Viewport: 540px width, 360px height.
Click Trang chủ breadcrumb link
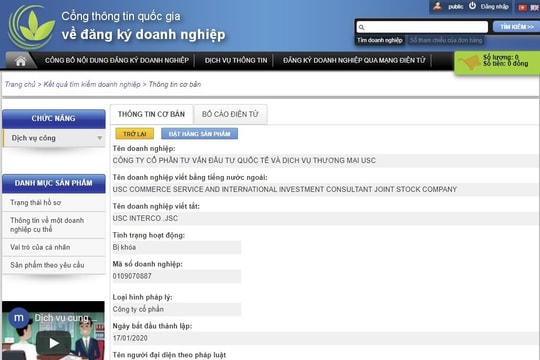pyautogui.click(x=20, y=84)
